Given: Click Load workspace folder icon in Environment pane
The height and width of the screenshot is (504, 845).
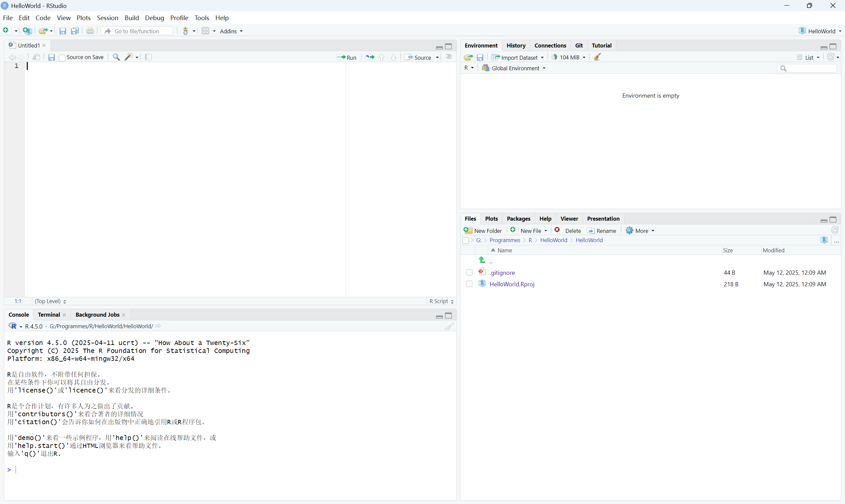Looking at the screenshot, I should 468,57.
